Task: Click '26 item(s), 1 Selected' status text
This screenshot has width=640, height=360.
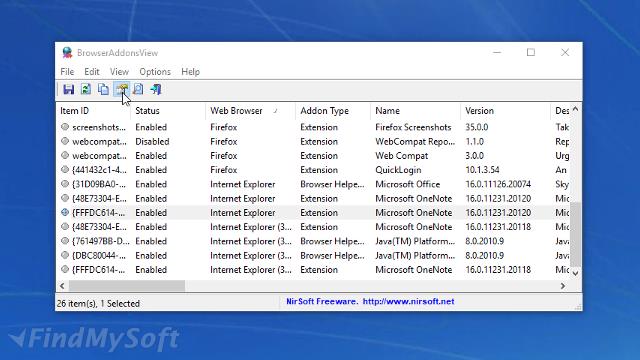Action: (98, 304)
